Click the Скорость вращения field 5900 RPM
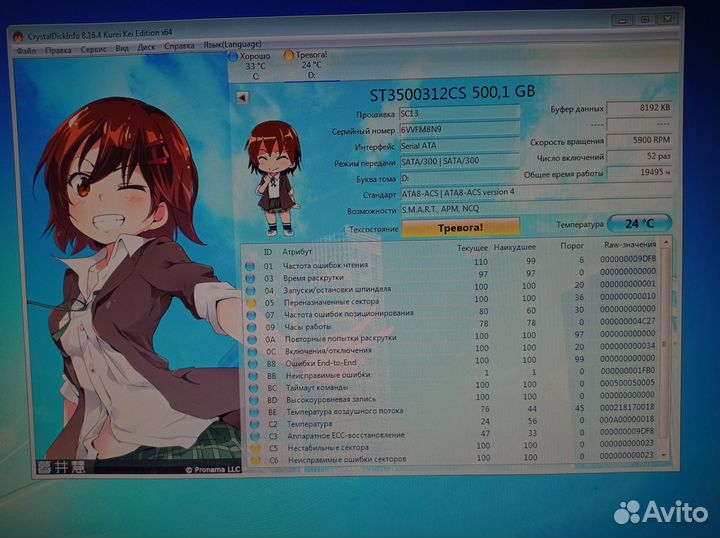 pos(639,140)
